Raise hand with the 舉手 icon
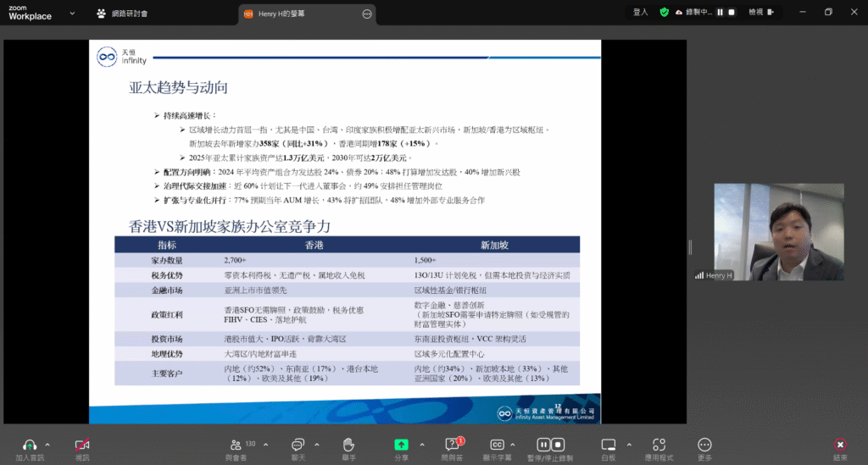The image size is (868, 465). click(348, 445)
